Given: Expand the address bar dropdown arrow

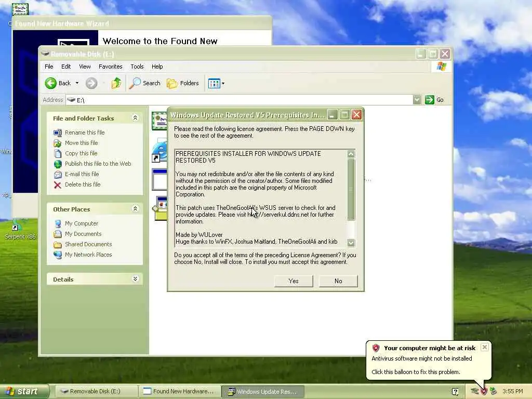Looking at the screenshot, I should (x=417, y=100).
